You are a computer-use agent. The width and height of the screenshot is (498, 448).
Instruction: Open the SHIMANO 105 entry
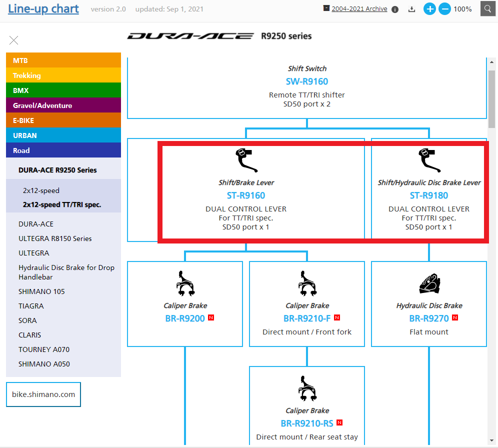[x=41, y=292]
